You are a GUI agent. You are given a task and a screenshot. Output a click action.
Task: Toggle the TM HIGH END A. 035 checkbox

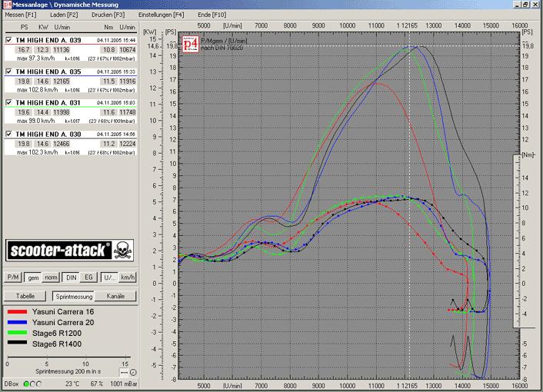click(8, 71)
